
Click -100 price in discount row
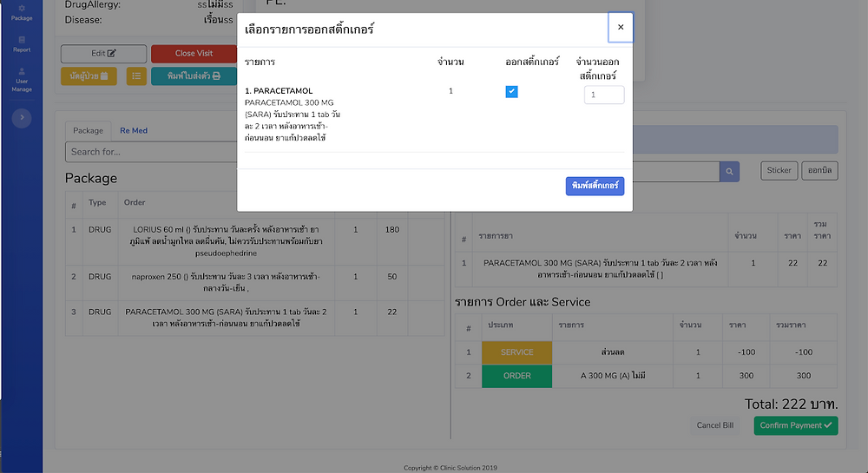pyautogui.click(x=746, y=352)
